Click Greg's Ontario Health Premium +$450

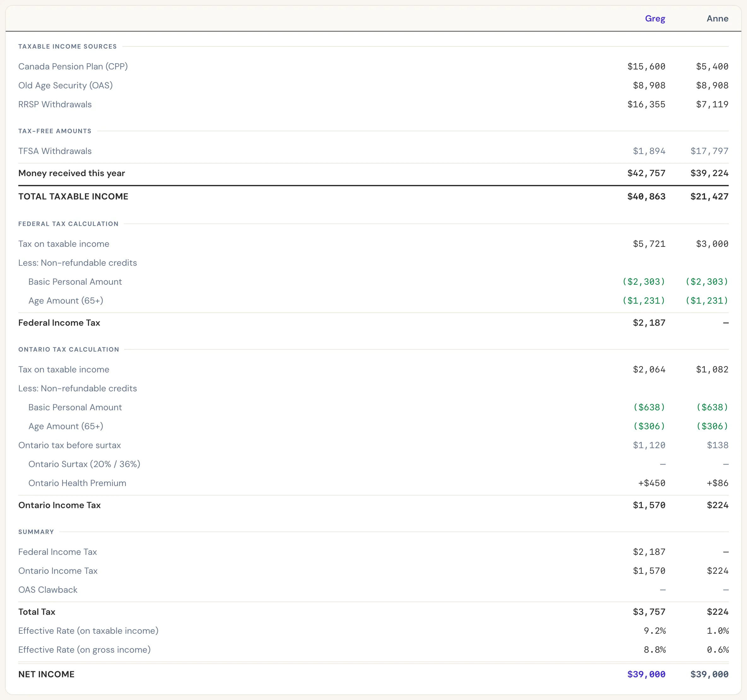[x=651, y=483]
